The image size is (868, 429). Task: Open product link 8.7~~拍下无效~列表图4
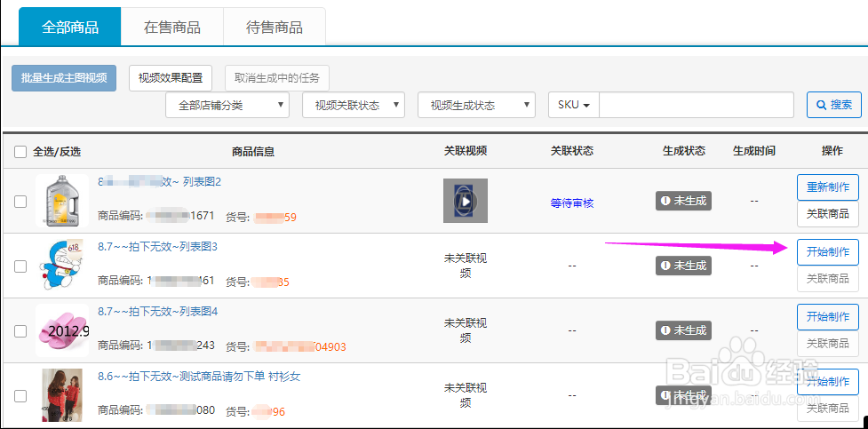[158, 312]
